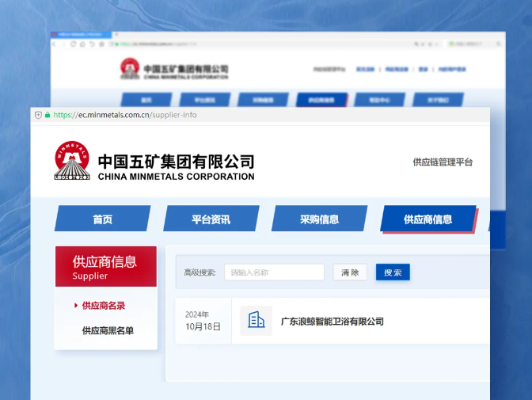Click the back arrow in background browser
The height and width of the screenshot is (400, 532).
coord(55,44)
